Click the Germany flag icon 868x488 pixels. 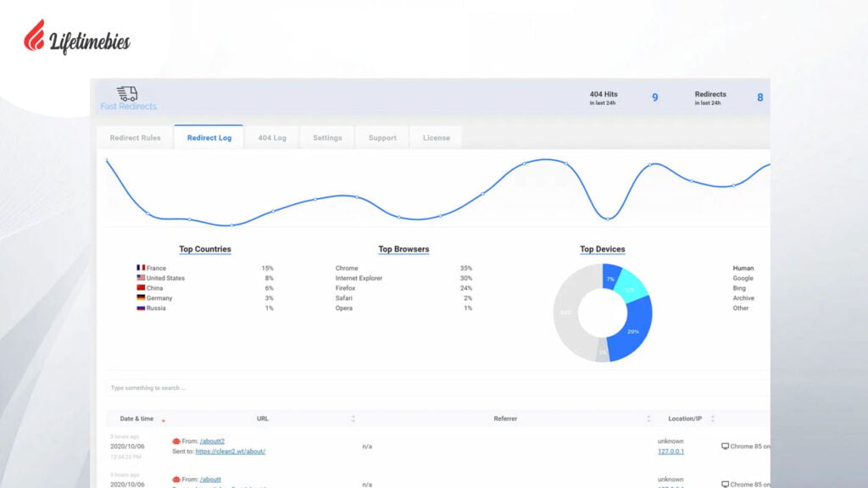click(x=141, y=297)
